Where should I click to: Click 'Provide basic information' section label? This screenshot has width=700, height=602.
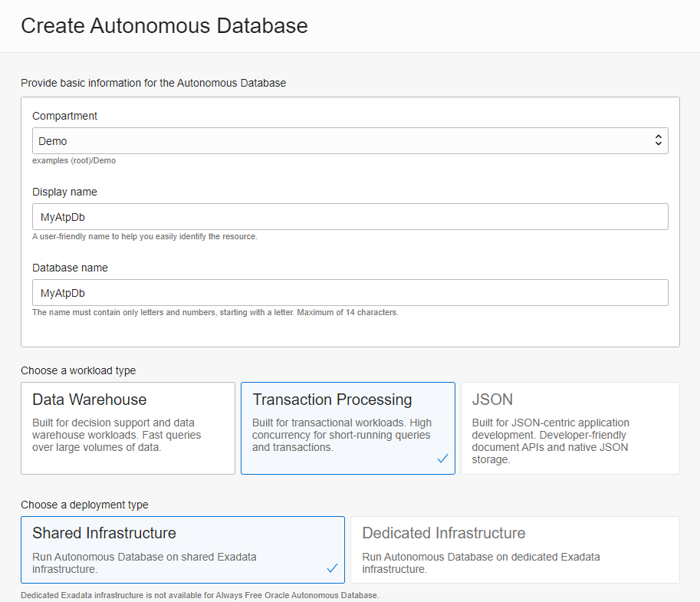[x=153, y=83]
